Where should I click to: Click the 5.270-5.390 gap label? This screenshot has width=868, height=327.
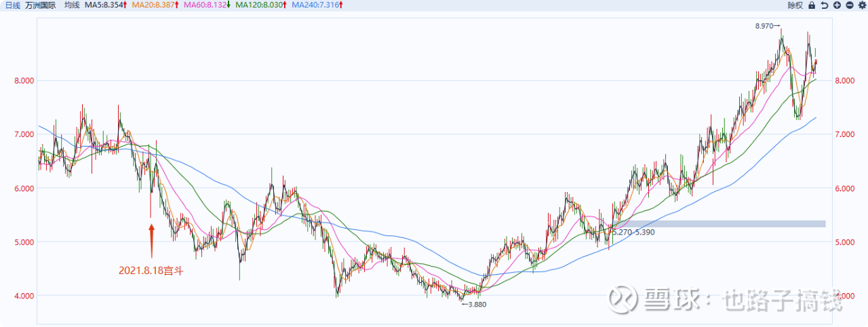click(634, 232)
